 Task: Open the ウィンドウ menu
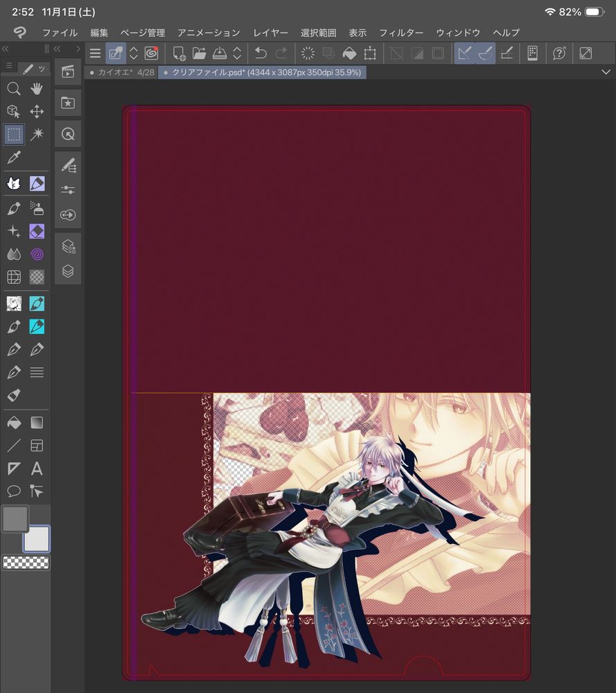(x=458, y=33)
